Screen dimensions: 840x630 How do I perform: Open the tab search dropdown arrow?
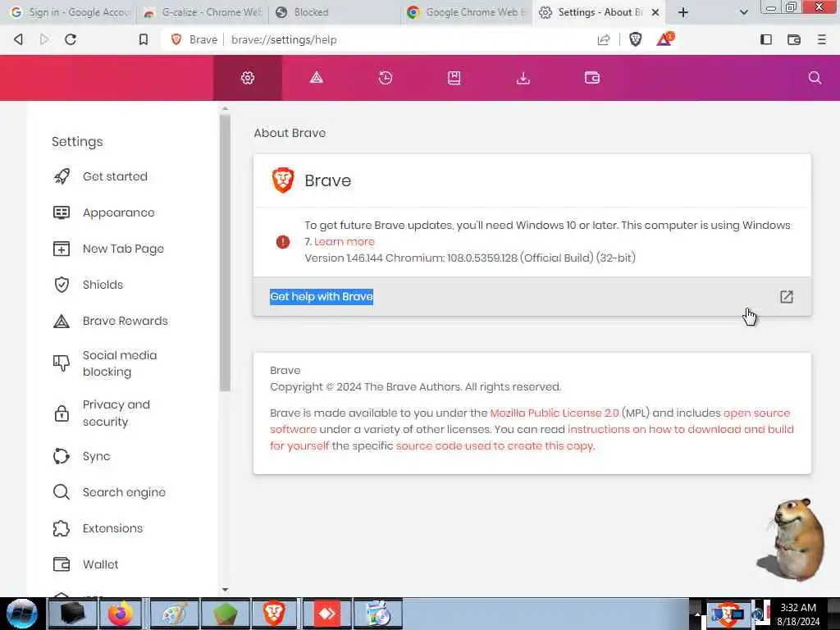(x=743, y=12)
